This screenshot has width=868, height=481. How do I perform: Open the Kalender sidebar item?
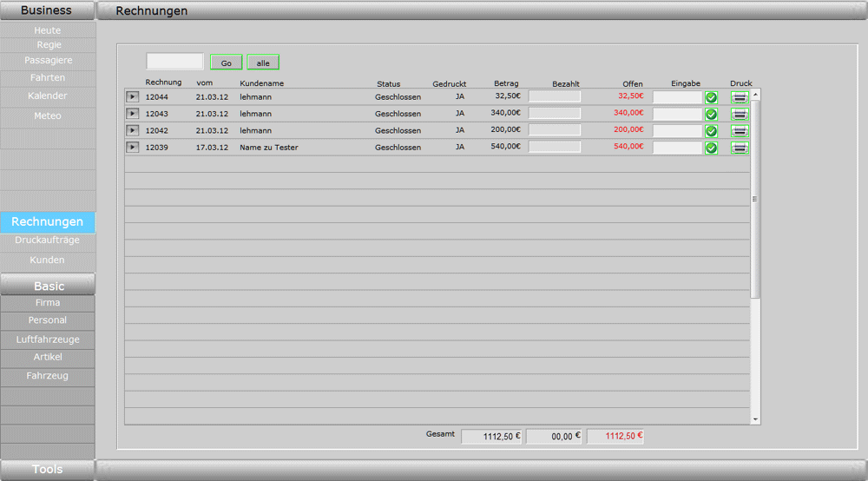tap(47, 96)
